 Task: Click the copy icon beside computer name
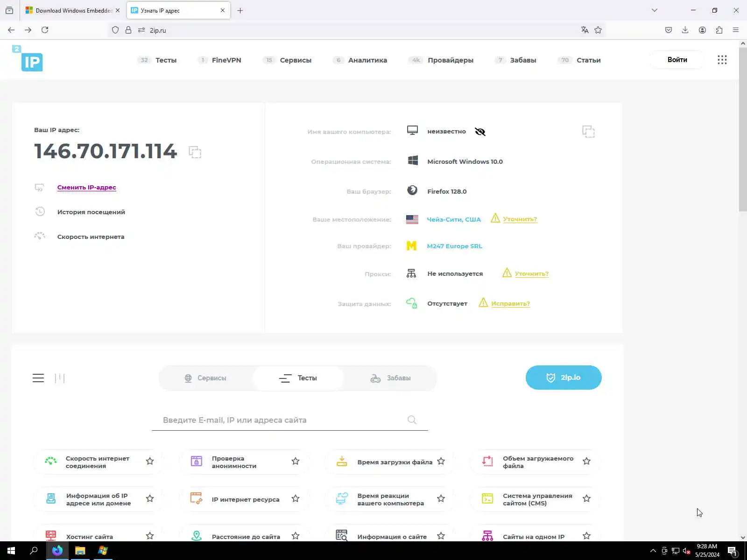588,132
